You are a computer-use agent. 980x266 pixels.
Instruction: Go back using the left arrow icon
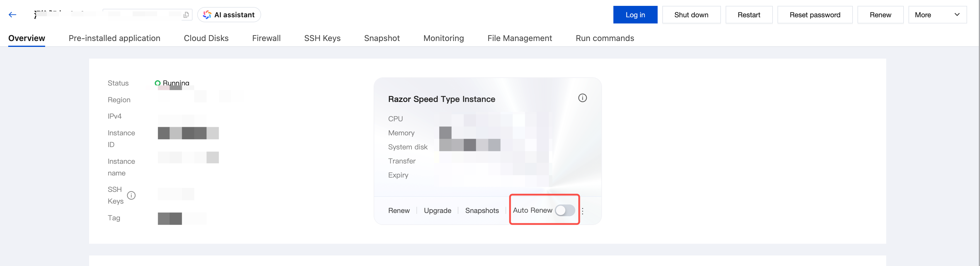point(13,15)
